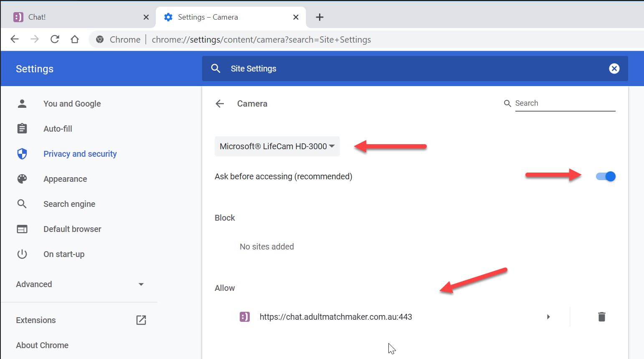The height and width of the screenshot is (359, 644).
Task: Open the Appearance settings section
Action: [x=65, y=179]
